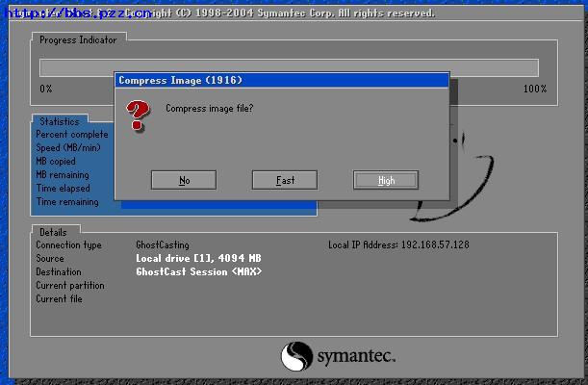Click the red question mark icon

point(138,115)
